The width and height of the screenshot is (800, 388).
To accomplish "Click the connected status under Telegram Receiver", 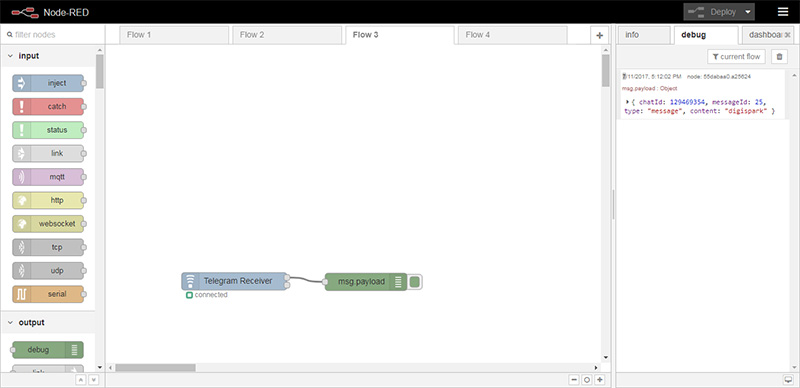I will [x=207, y=295].
